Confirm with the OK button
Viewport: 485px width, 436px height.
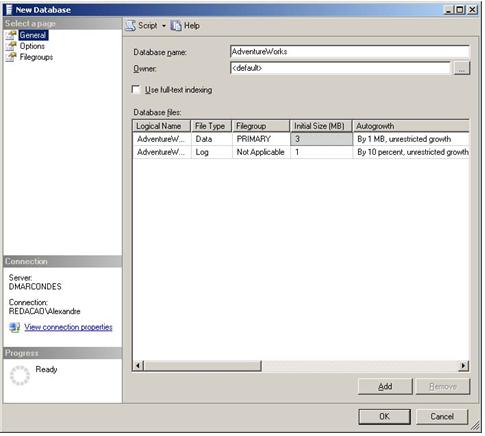384,416
